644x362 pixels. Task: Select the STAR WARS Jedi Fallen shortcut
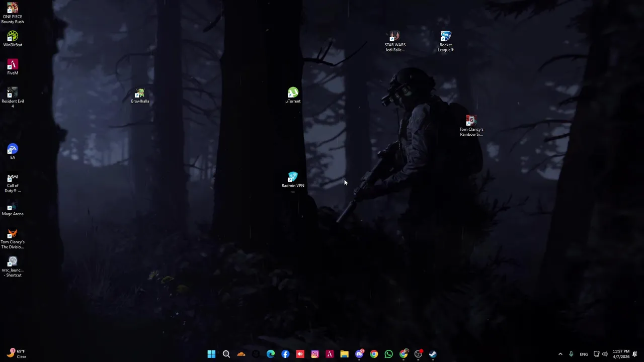(x=395, y=41)
